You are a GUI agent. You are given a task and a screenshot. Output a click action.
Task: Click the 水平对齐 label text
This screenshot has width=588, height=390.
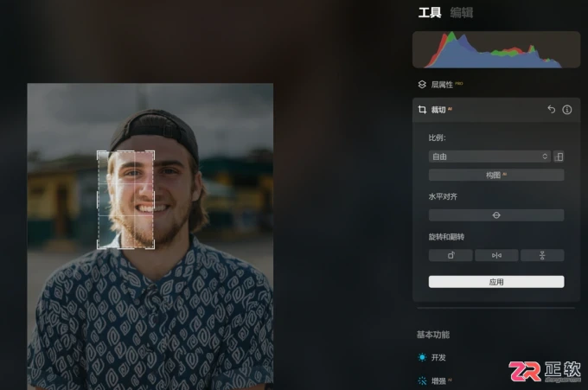click(x=443, y=196)
